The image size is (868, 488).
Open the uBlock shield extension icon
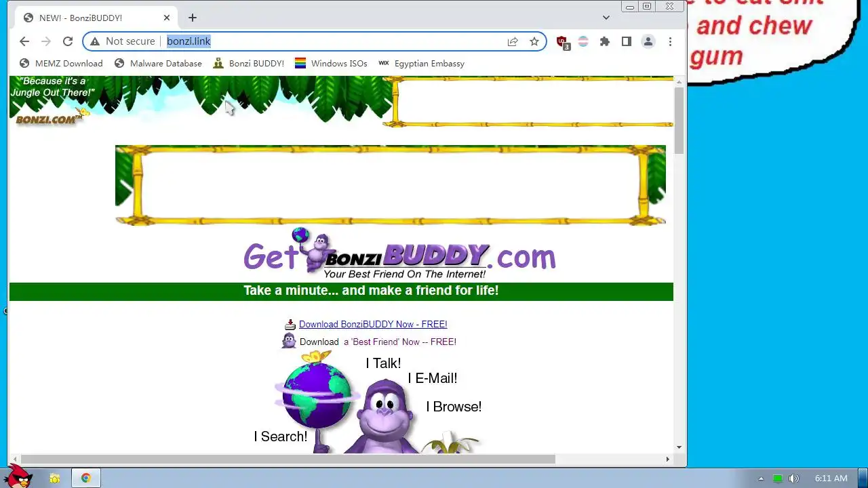point(562,42)
